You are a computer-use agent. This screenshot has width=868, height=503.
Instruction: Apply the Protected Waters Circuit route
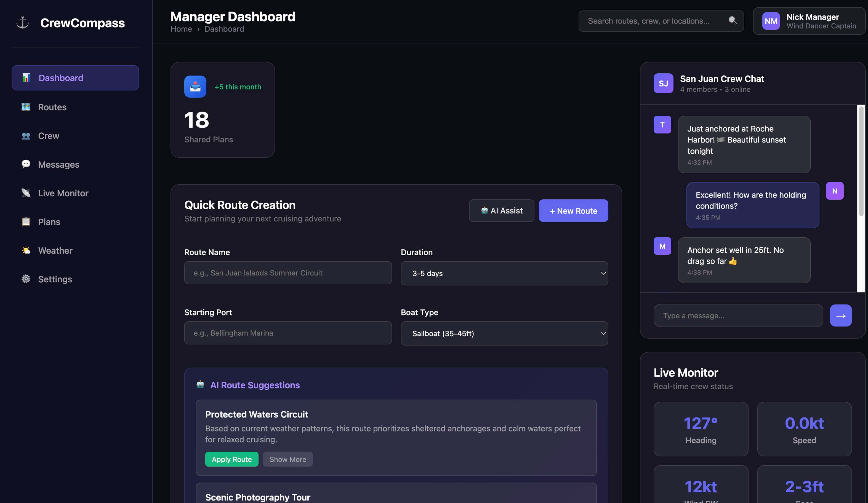[231, 459]
